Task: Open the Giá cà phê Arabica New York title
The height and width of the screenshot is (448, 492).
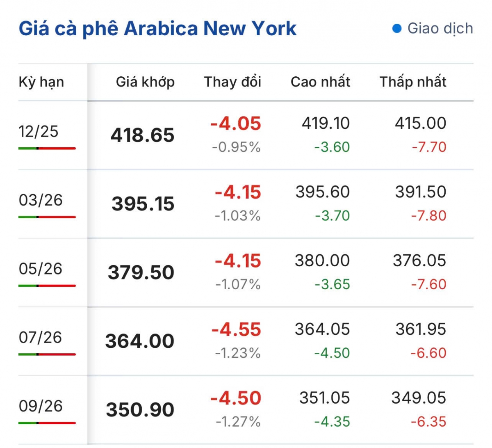Action: (157, 29)
